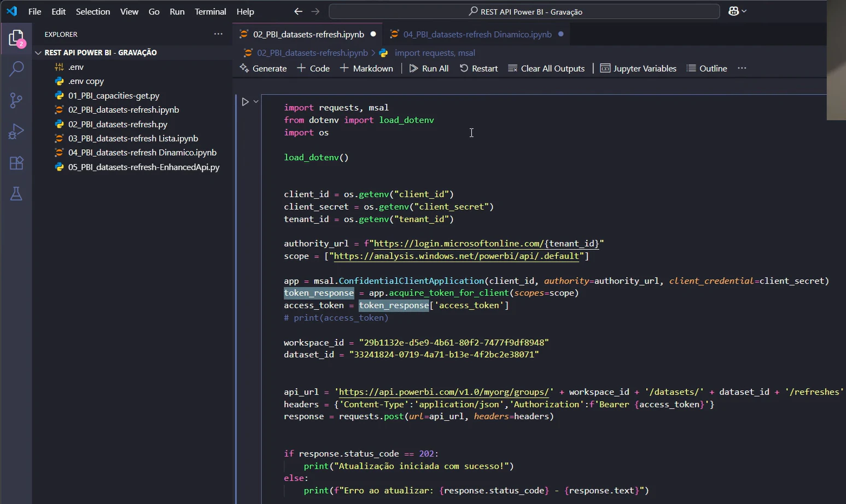Open the notebook Outline
Screen dimensions: 846x504
pos(707,68)
